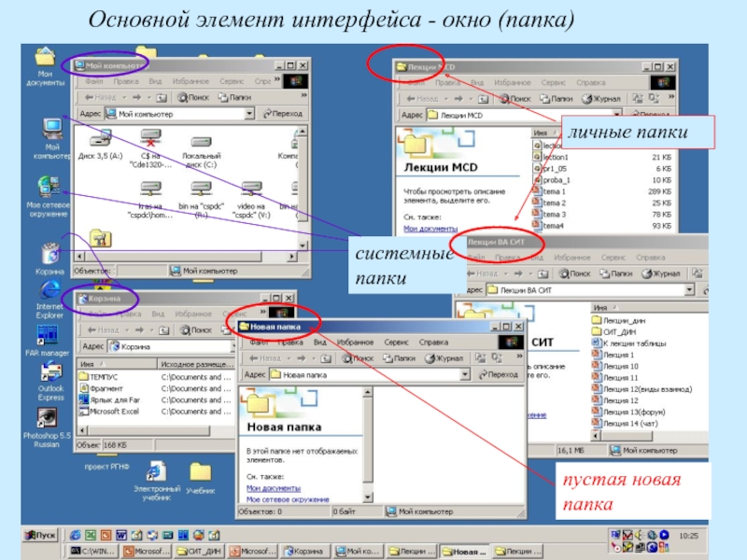Expand the toolbar overflow chevron in Мой компьютер
The width and height of the screenshot is (747, 560).
click(x=304, y=95)
